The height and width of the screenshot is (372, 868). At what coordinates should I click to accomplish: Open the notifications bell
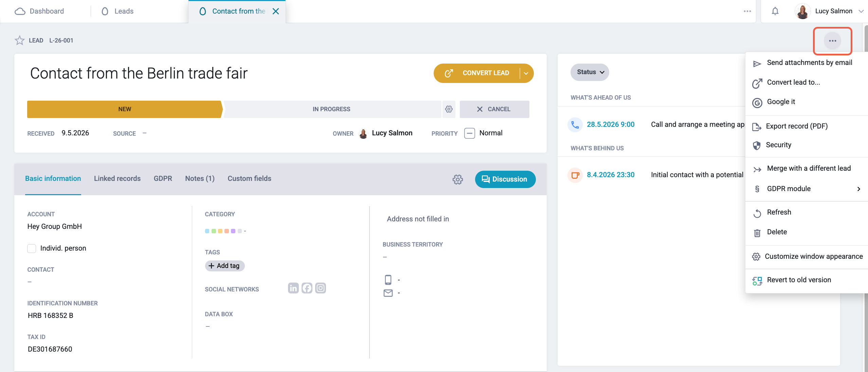tap(775, 11)
